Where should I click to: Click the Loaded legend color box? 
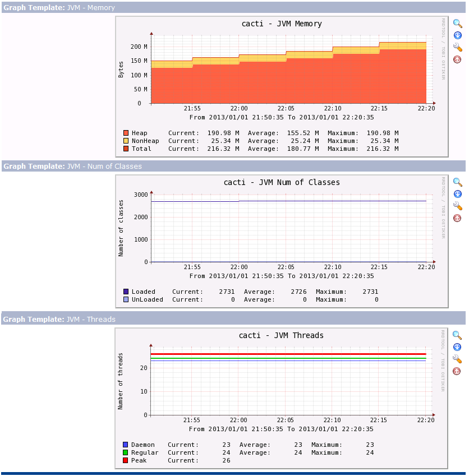(126, 292)
